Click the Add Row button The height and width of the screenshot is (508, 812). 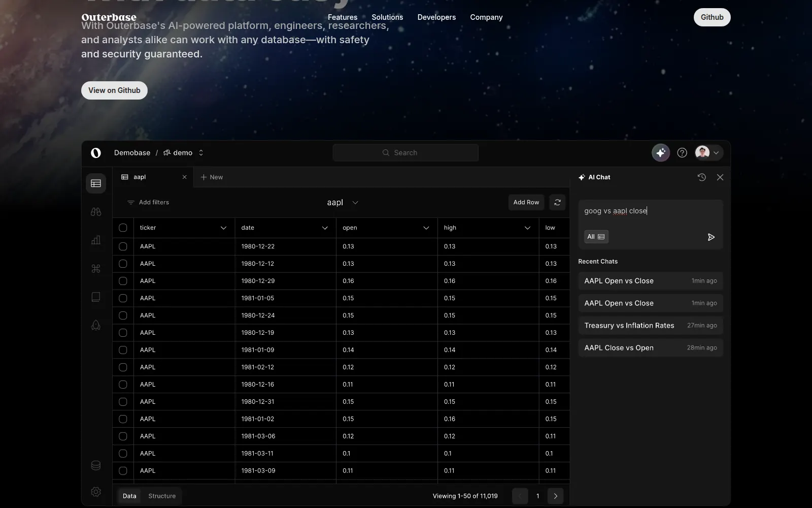coord(526,202)
